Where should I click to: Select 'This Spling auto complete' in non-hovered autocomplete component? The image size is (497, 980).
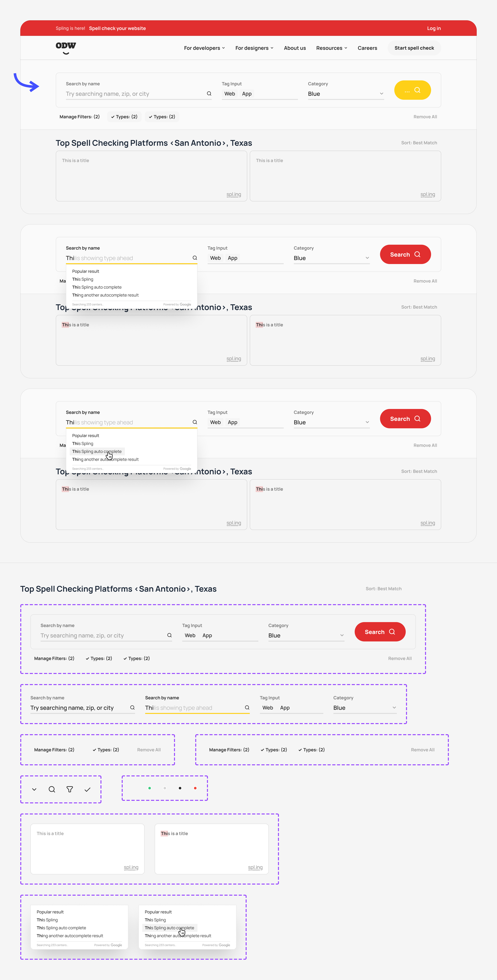tap(61, 928)
